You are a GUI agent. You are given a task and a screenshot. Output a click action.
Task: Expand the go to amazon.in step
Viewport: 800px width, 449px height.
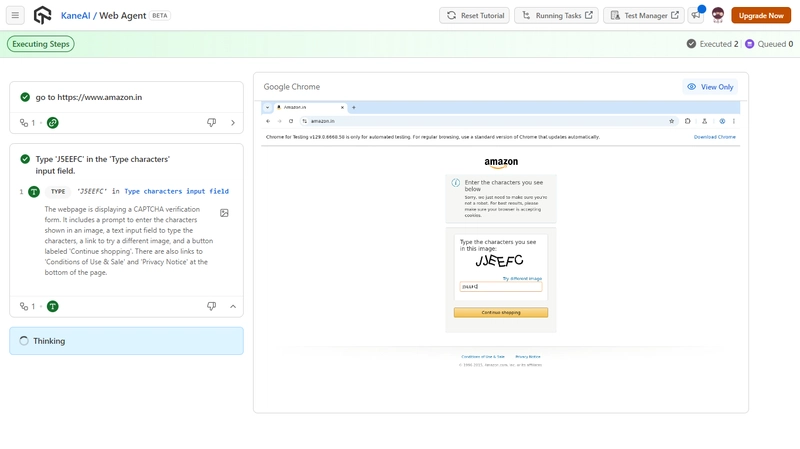pyautogui.click(x=233, y=122)
